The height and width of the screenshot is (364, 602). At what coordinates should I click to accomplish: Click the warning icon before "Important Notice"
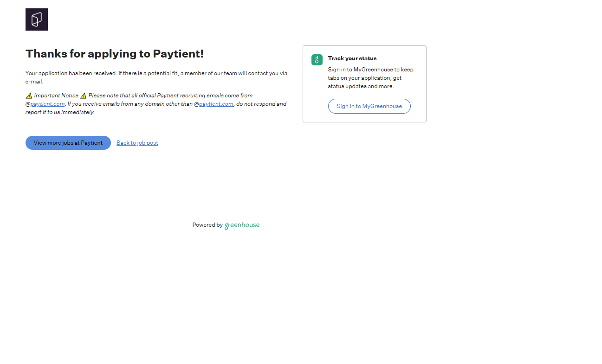tap(29, 96)
